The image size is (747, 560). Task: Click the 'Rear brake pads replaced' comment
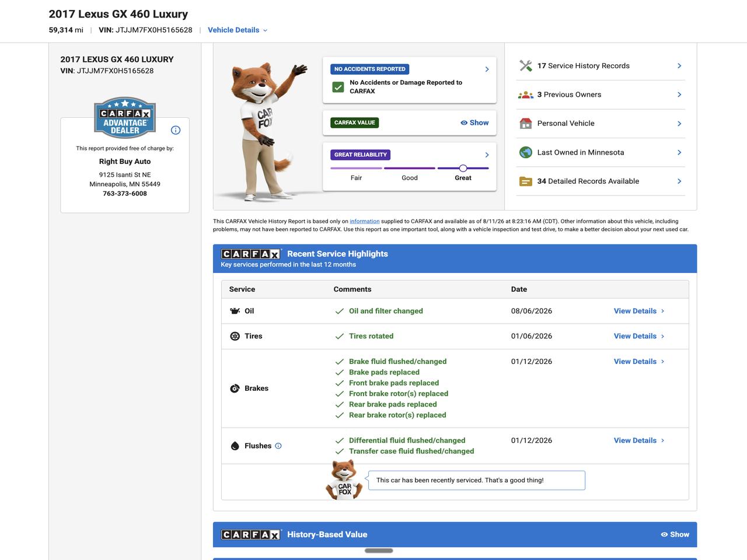click(393, 404)
